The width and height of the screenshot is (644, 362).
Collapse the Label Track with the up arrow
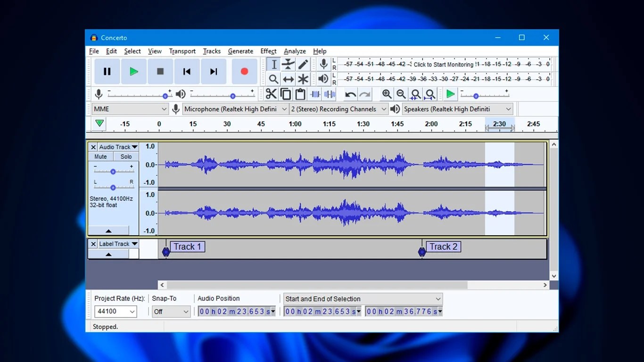tap(108, 254)
